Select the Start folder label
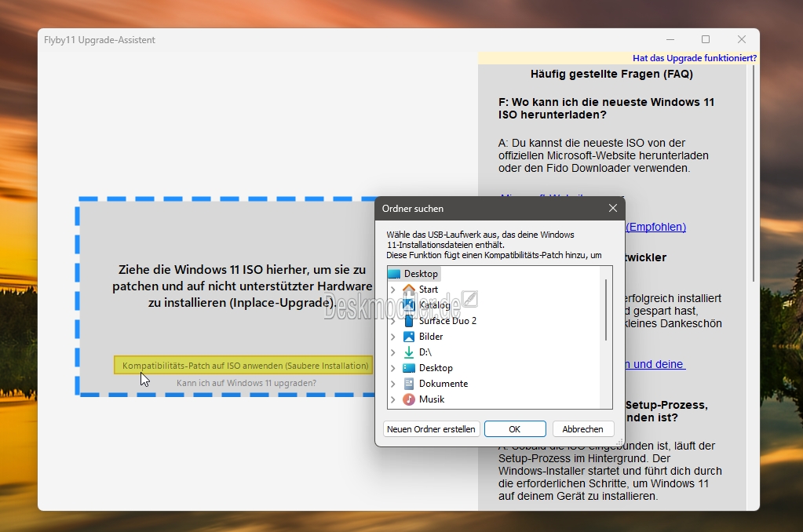 [x=429, y=290]
